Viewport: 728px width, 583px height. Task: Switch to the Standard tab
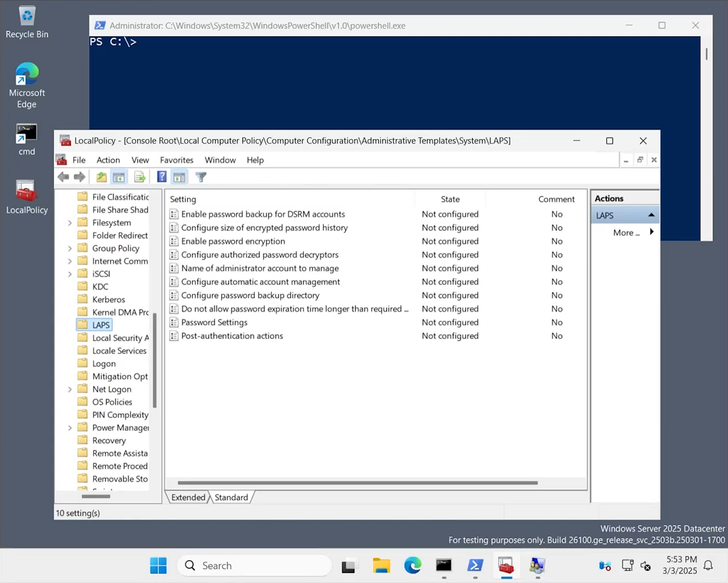[x=231, y=497]
